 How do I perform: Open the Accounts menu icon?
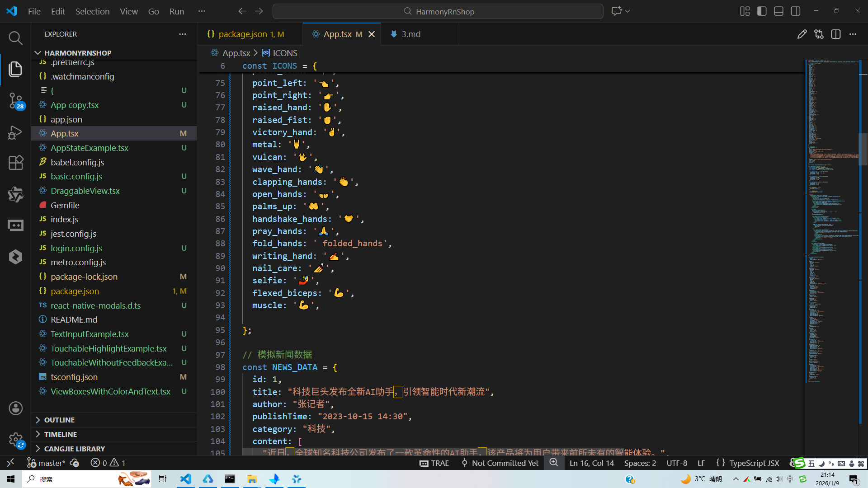coord(15,408)
